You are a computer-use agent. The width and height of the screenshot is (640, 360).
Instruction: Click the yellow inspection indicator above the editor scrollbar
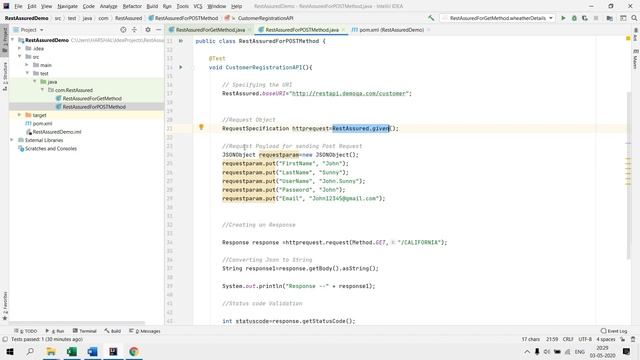pyautogui.click(x=628, y=38)
